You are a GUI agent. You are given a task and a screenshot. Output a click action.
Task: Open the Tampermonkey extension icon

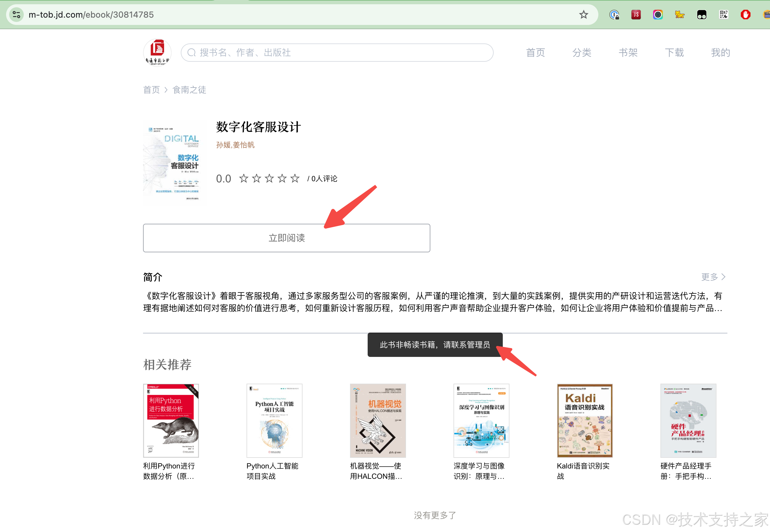click(701, 15)
